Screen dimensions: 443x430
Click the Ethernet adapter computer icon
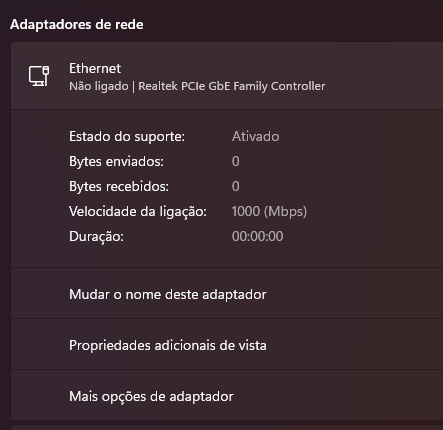click(x=39, y=76)
